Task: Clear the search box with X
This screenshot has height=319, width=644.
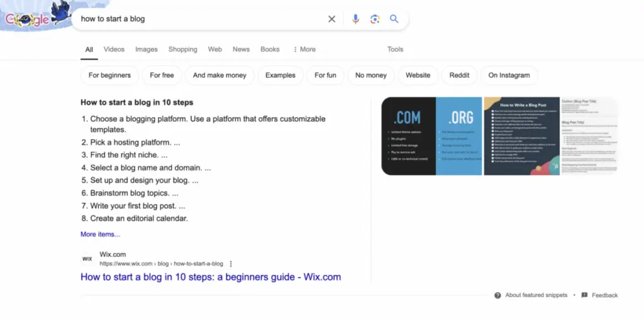Action: coord(332,19)
